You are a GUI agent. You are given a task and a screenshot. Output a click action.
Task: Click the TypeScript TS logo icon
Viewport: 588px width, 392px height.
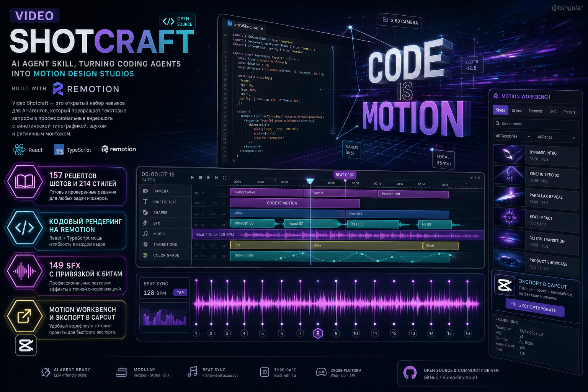[59, 150]
